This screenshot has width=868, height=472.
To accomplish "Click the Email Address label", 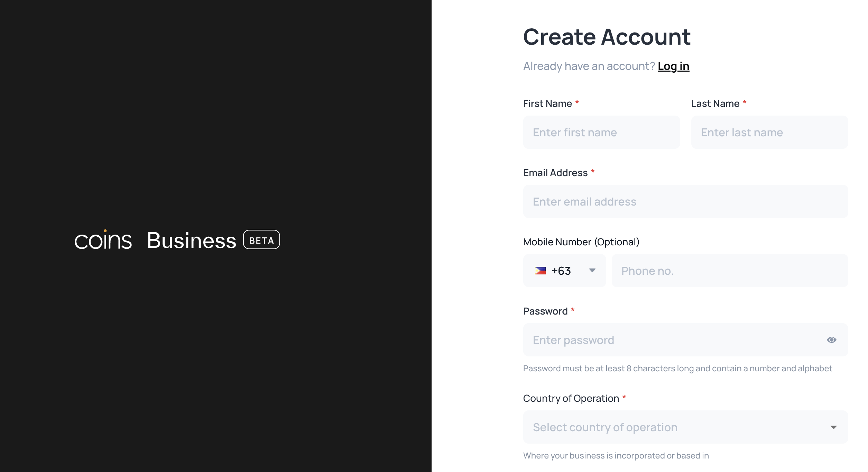I will pyautogui.click(x=555, y=173).
